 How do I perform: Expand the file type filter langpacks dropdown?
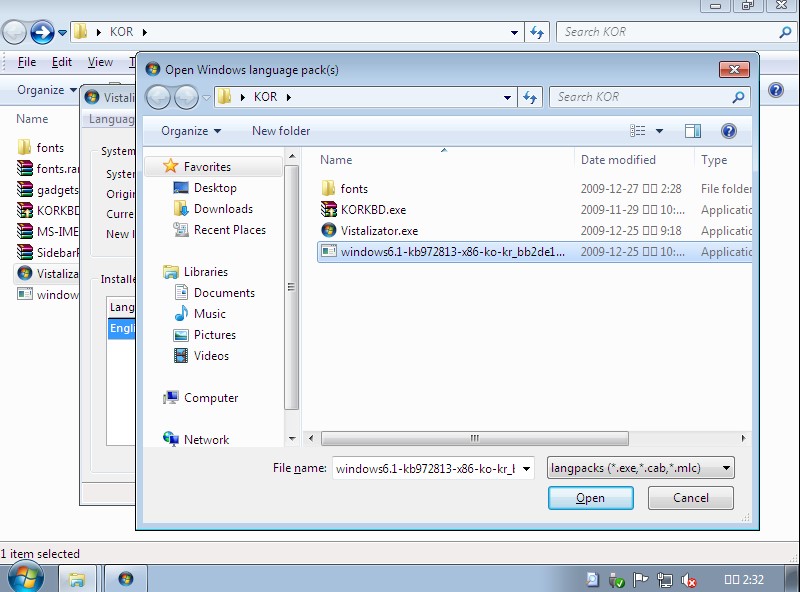tap(726, 468)
